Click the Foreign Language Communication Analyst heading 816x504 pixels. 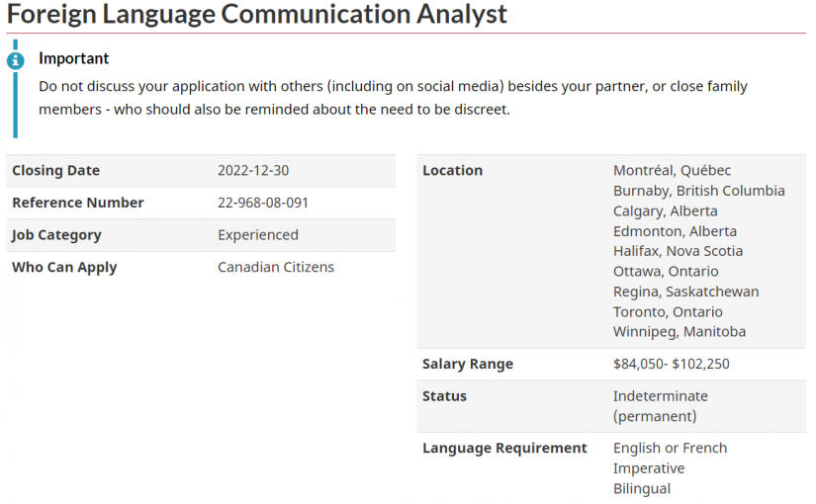point(257,15)
